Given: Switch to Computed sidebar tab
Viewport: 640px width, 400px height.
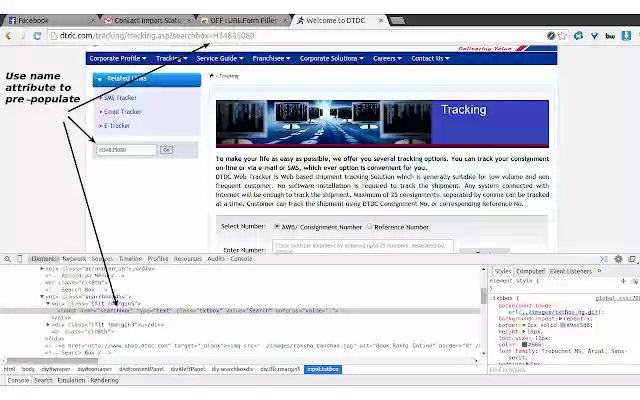Looking at the screenshot, I should (530, 271).
